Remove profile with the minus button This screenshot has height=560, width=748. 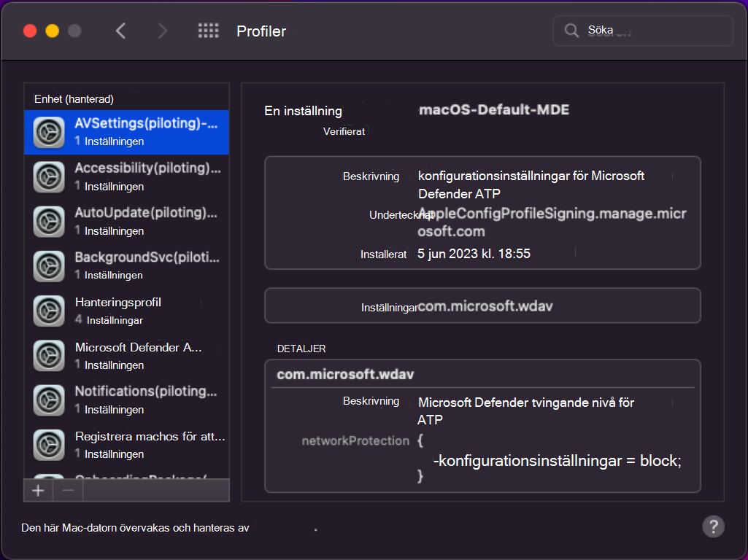(x=68, y=491)
